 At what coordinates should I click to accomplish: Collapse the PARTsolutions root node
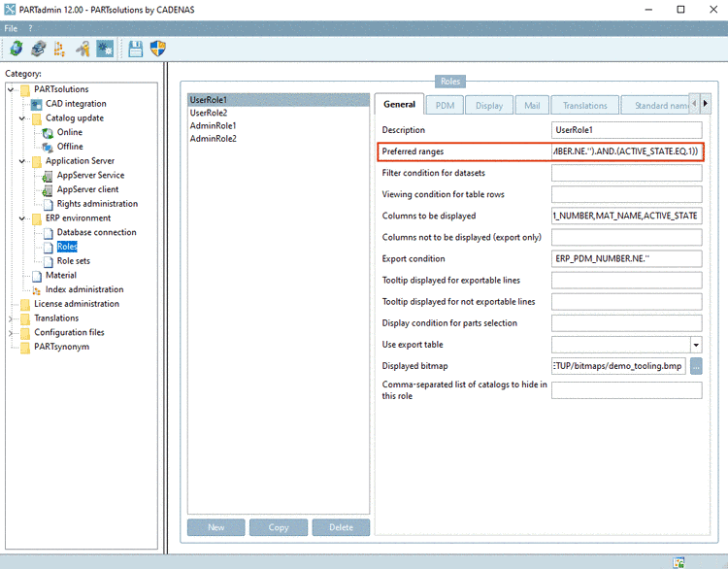[x=11, y=89]
